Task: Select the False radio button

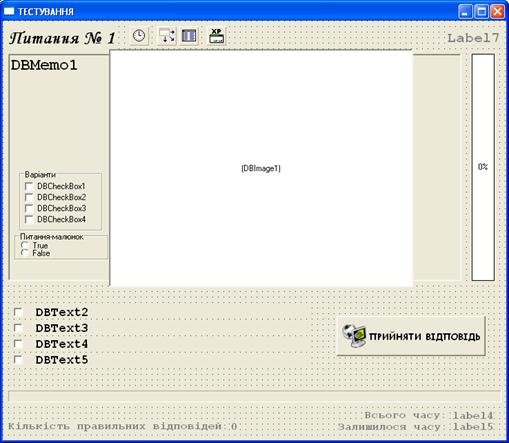Action: [x=24, y=253]
